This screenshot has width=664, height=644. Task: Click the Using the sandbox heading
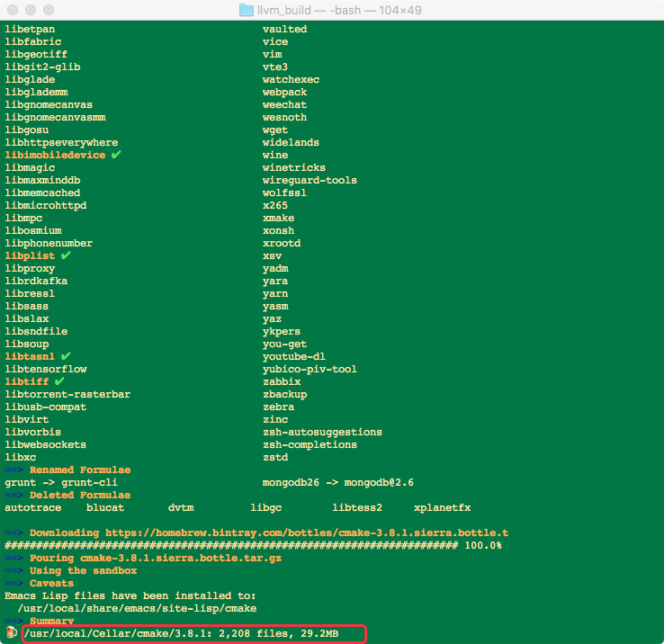84,571
